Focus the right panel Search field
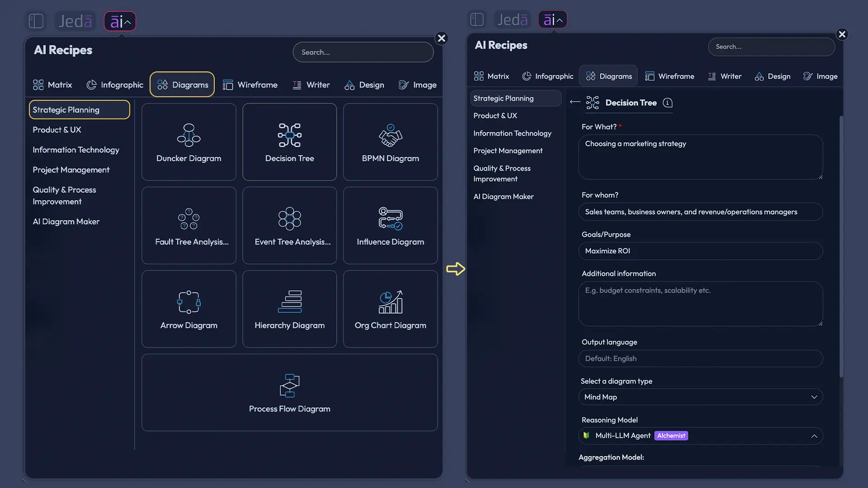Image resolution: width=868 pixels, height=488 pixels. point(771,47)
